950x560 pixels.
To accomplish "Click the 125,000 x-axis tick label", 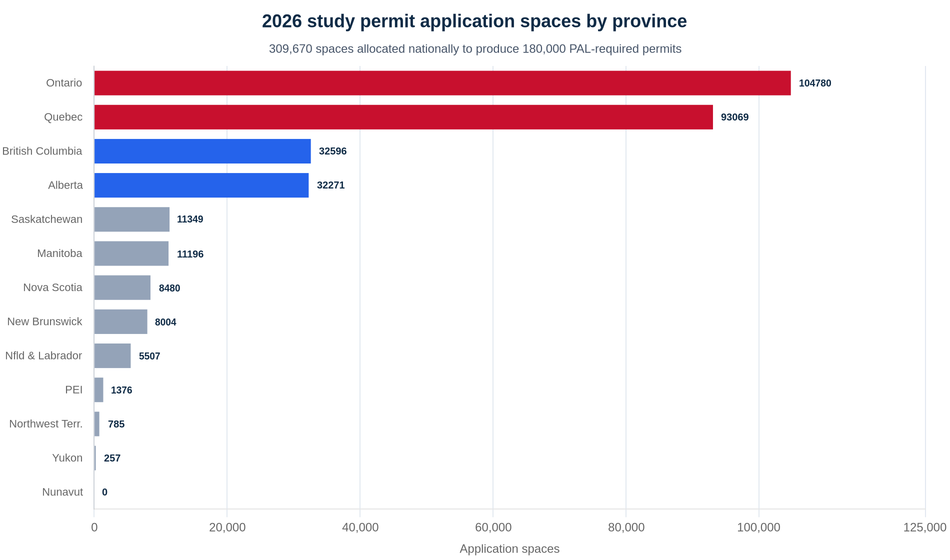I will (x=924, y=527).
